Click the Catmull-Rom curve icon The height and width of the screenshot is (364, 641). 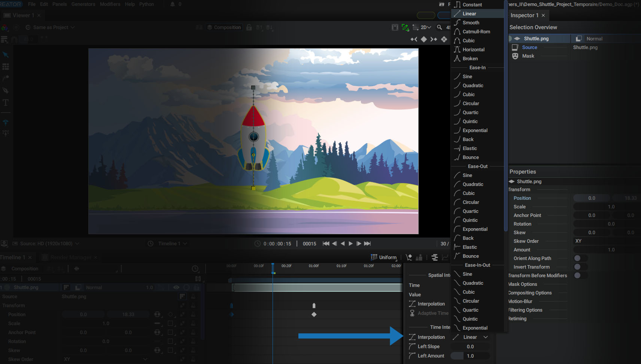(457, 31)
